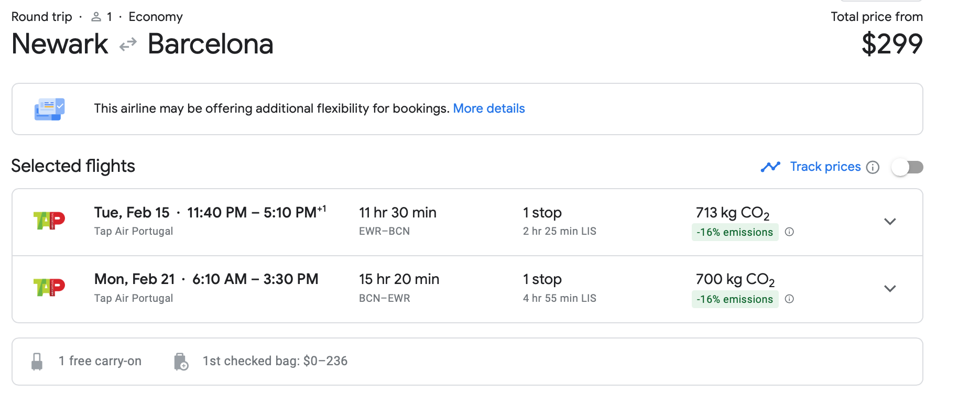Click the Track prices trend line icon
Screen dimensions: 980x393
[x=770, y=167]
